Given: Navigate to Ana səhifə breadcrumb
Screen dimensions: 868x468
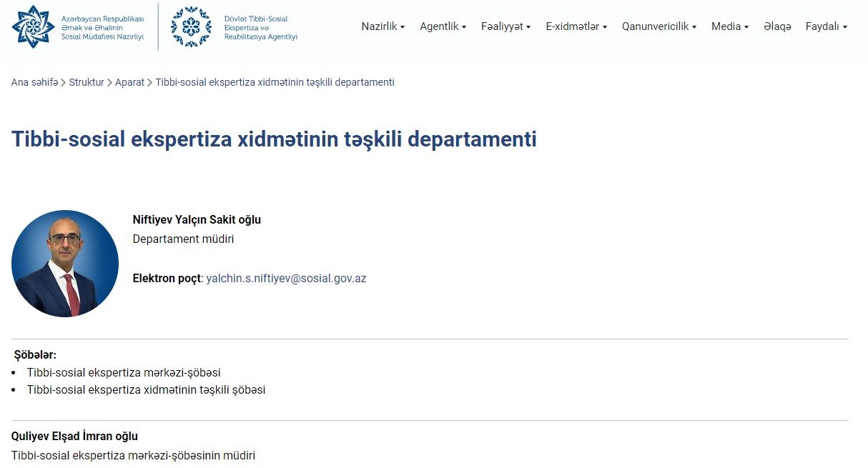Looking at the screenshot, I should coord(34,82).
